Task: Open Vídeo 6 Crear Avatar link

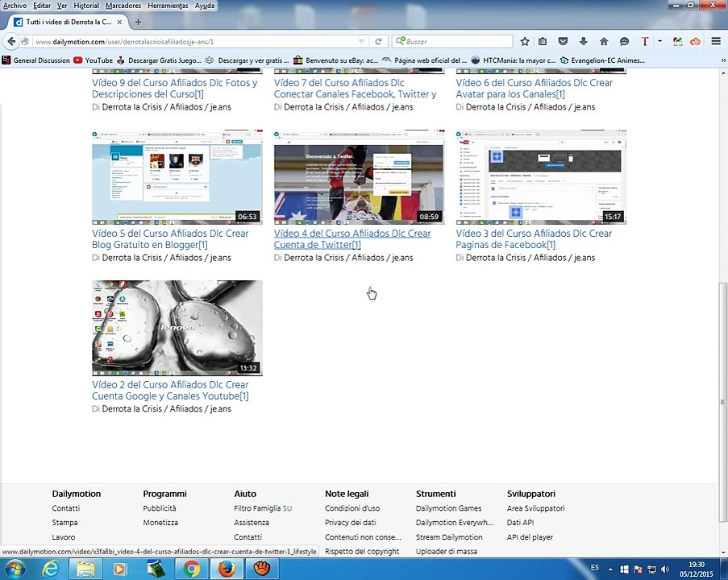Action: tap(534, 88)
